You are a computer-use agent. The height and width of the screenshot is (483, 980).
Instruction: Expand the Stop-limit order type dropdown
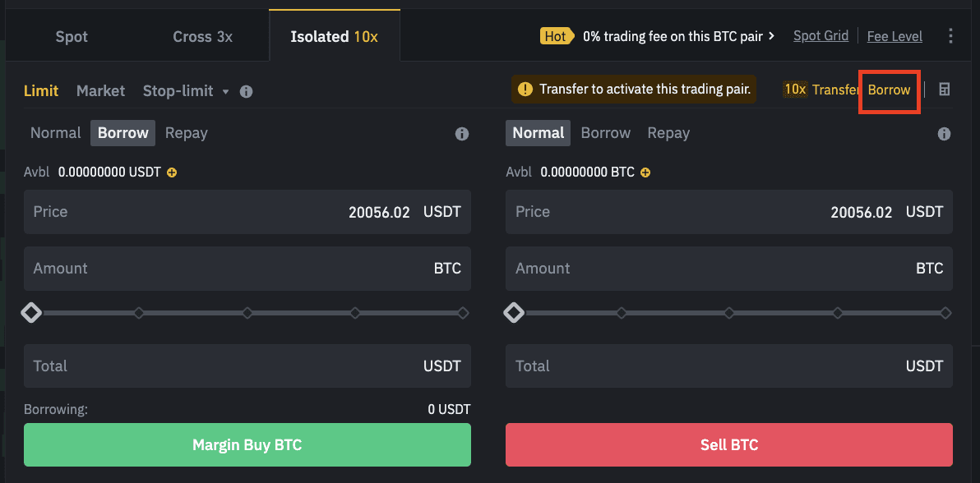point(225,91)
